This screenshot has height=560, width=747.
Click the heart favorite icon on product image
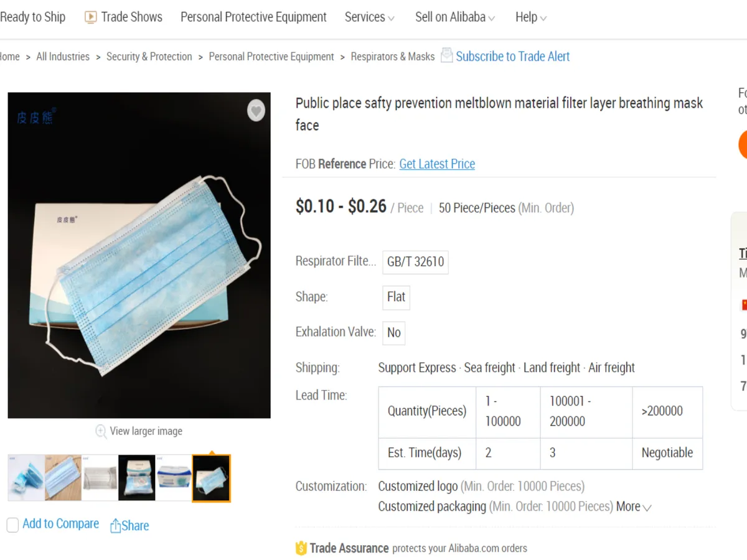click(256, 111)
